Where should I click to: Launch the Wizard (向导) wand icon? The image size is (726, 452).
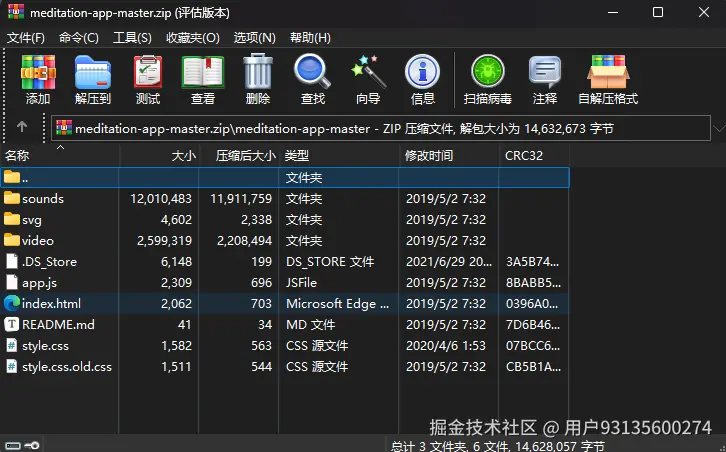click(368, 71)
